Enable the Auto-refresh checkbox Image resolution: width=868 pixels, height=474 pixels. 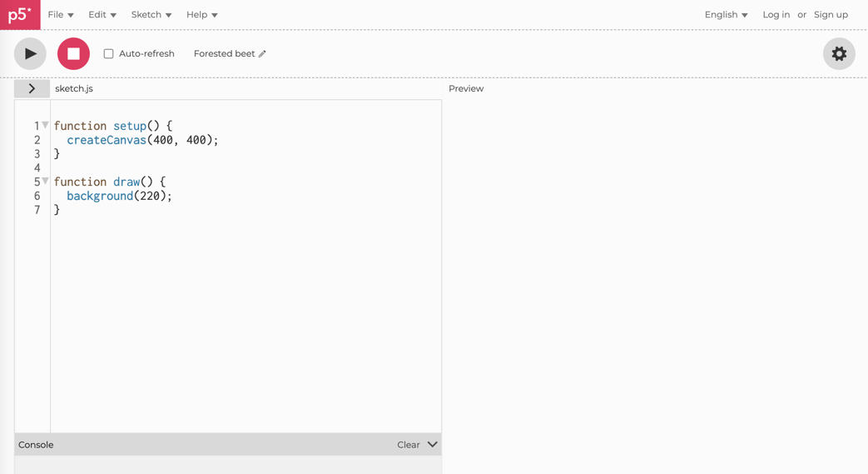[108, 54]
